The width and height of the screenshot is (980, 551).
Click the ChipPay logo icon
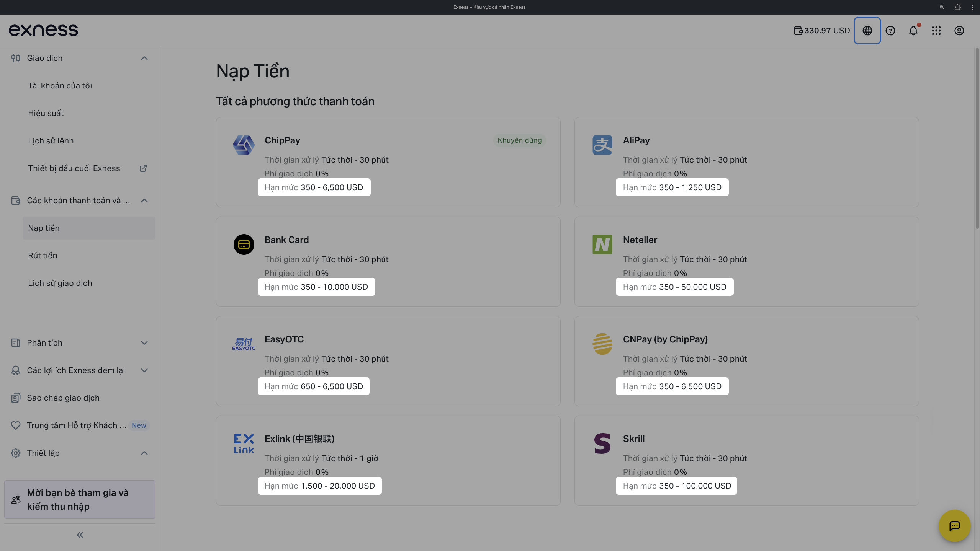point(244,145)
